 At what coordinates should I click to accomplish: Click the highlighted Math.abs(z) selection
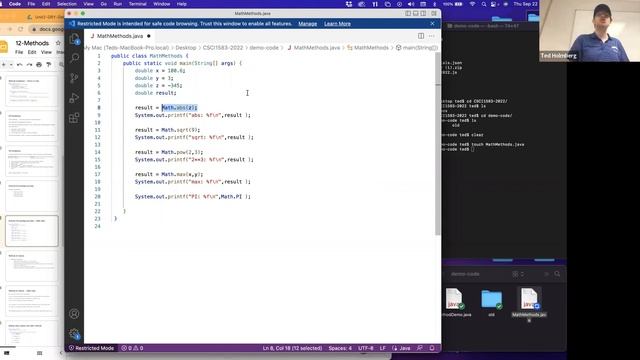[179, 108]
